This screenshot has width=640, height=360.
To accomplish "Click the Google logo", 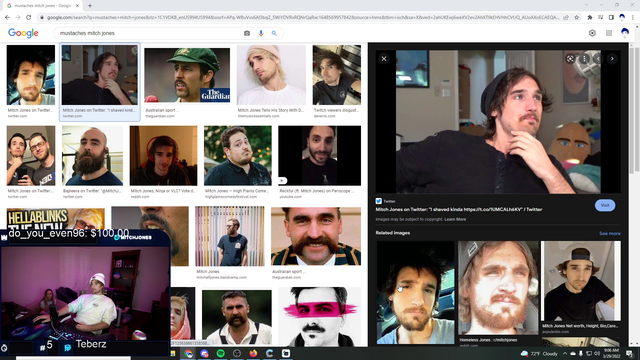I will click(23, 33).
